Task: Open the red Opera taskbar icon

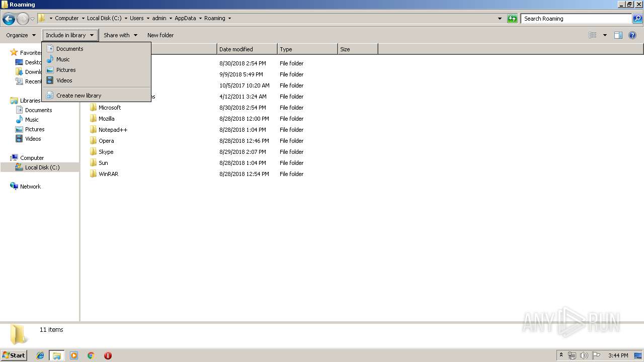Action: 108,355
